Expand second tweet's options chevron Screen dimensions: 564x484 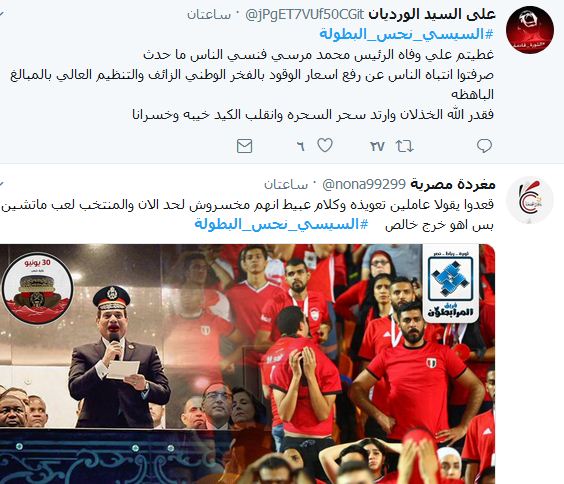pos(2,184)
